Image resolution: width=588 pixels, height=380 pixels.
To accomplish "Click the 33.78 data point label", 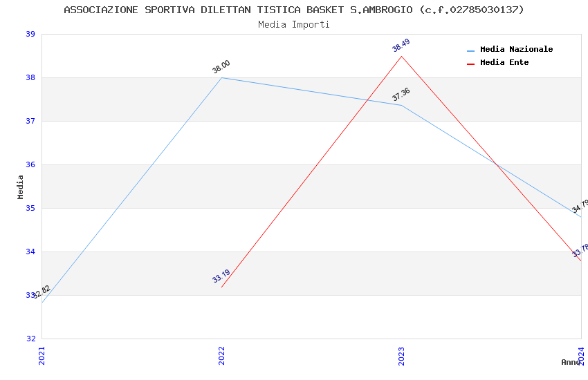I will [x=580, y=251].
